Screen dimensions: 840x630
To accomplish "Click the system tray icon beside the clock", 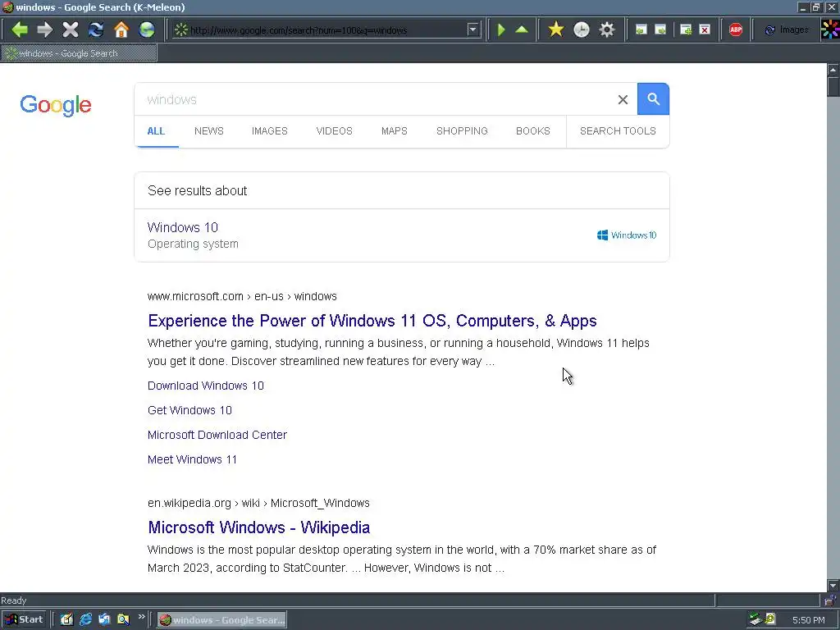I will [770, 620].
